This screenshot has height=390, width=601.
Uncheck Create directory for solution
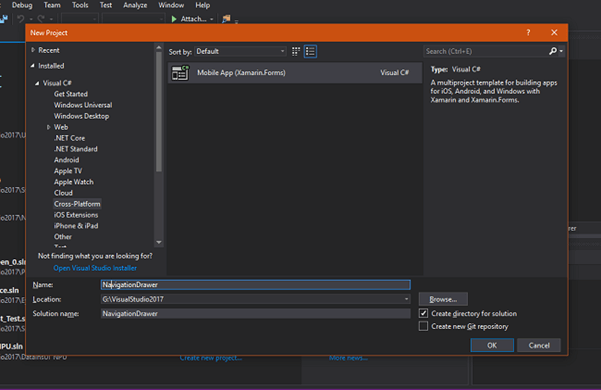pos(423,313)
